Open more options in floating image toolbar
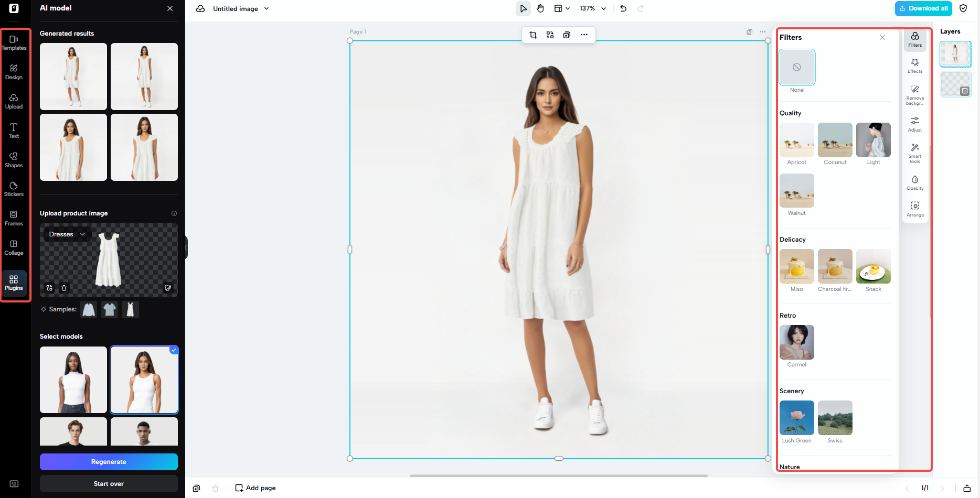This screenshot has height=498, width=980. [584, 35]
